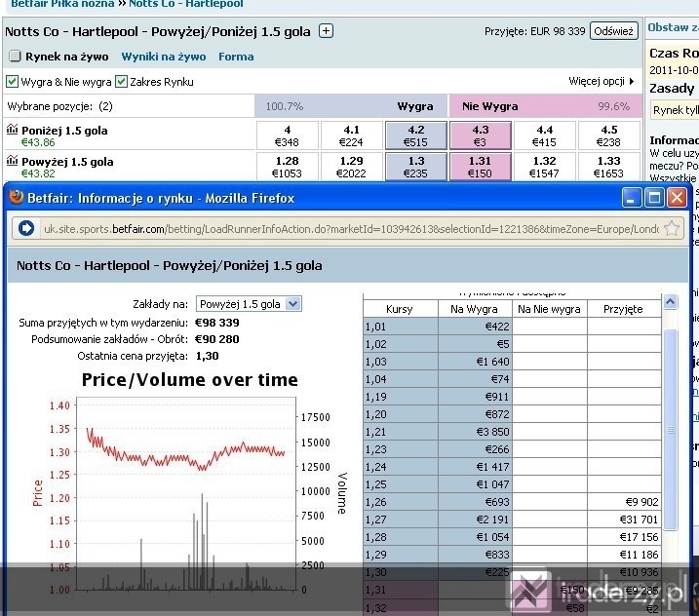Viewport: 699px width, 616px height.
Task: Click the price line in the chart
Action: [x=185, y=451]
